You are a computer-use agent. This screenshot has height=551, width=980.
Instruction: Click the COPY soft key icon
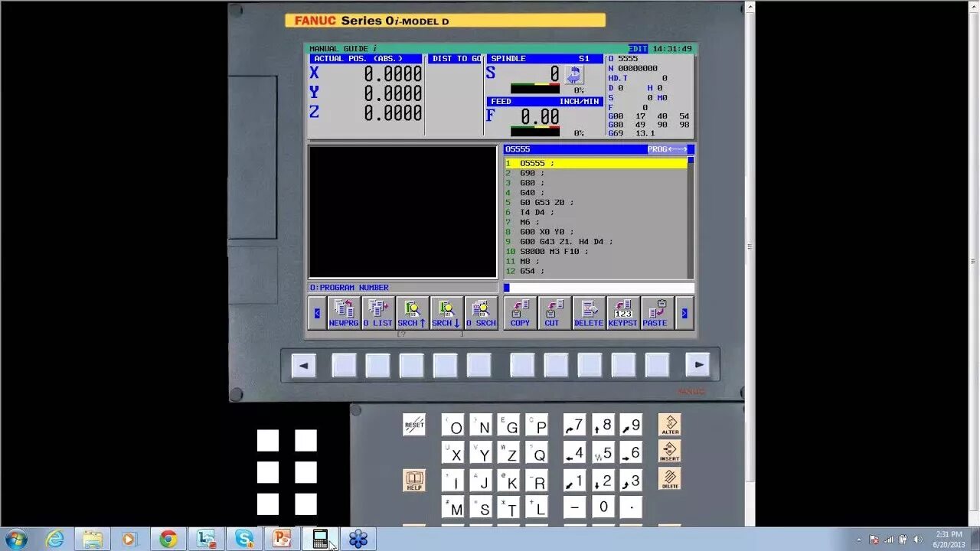[520, 313]
